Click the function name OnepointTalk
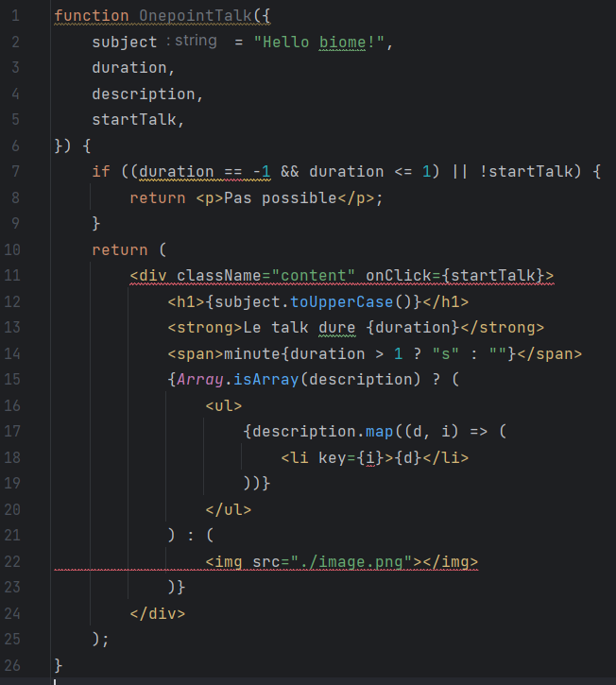The width and height of the screenshot is (616, 685). click(x=196, y=16)
